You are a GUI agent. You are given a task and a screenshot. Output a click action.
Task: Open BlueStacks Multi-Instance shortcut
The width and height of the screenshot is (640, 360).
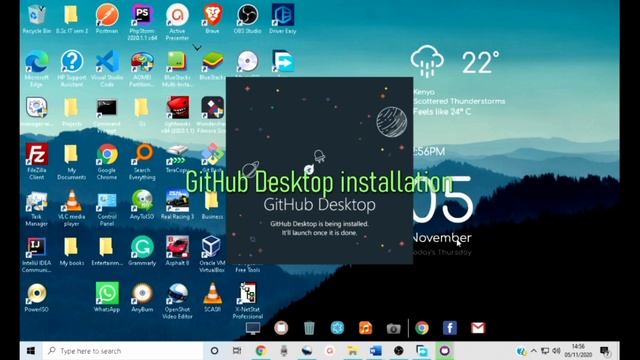177,68
